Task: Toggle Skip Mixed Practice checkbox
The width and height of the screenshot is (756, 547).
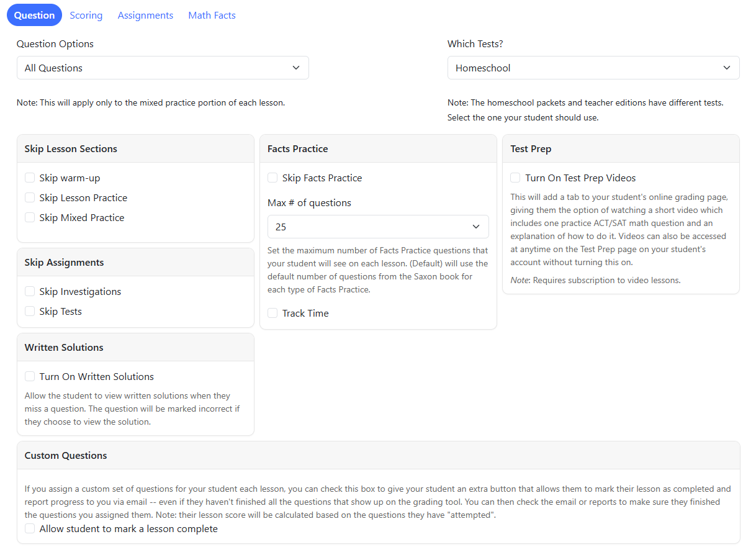Action: pyautogui.click(x=30, y=217)
